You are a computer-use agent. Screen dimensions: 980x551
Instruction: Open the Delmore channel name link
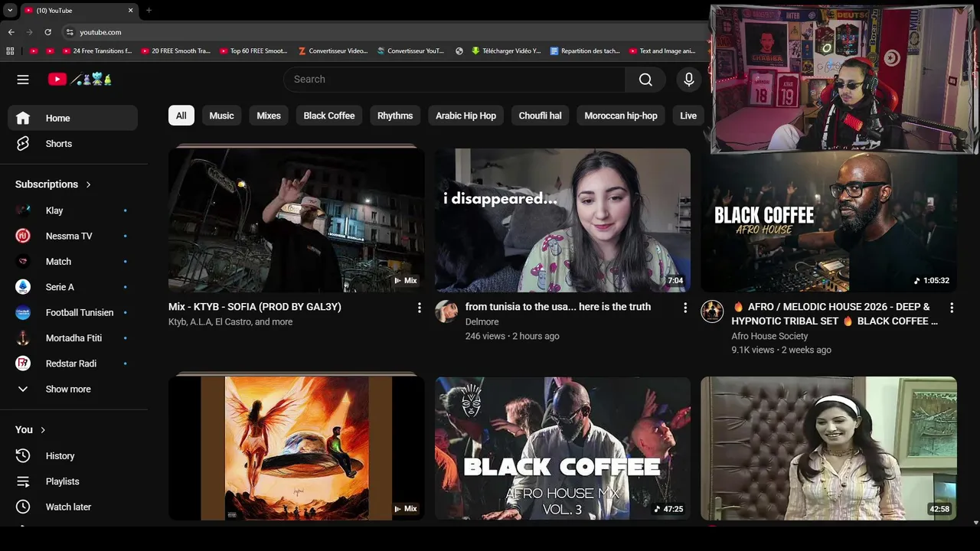(x=482, y=321)
